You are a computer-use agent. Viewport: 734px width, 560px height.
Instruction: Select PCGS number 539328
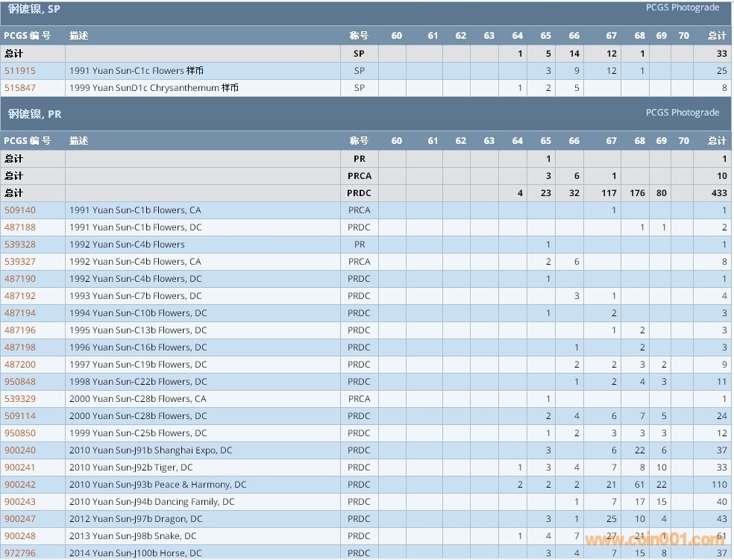[x=20, y=245]
